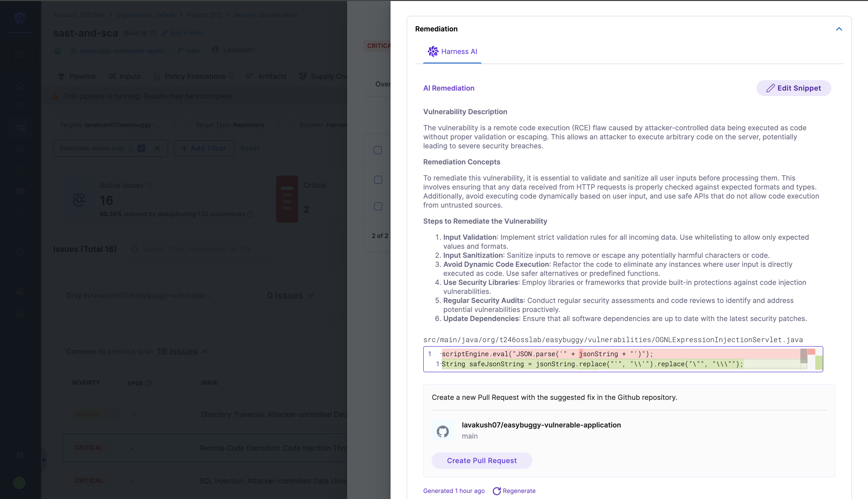Viewport: 868px width, 499px height.
Task: Click the Policy Evaluations info icon
Action: (x=231, y=76)
